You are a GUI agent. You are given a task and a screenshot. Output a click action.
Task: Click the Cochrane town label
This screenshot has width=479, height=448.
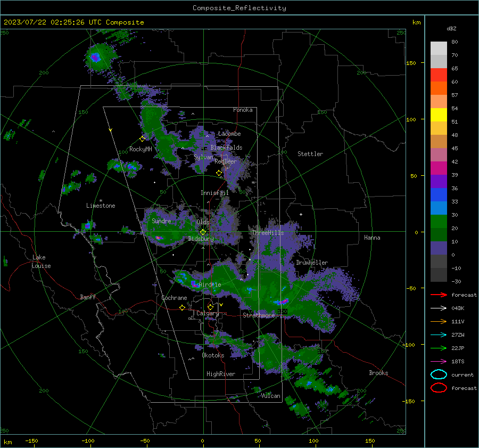(174, 298)
